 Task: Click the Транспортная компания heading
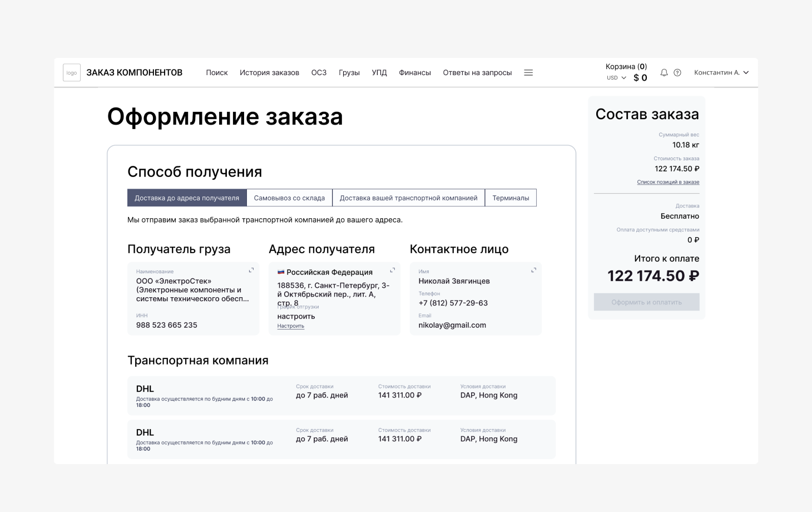pyautogui.click(x=198, y=360)
